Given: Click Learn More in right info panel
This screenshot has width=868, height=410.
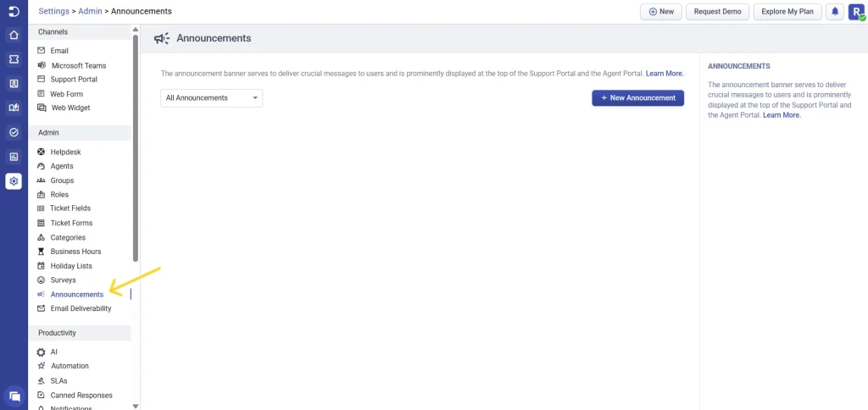Looking at the screenshot, I should pos(782,115).
